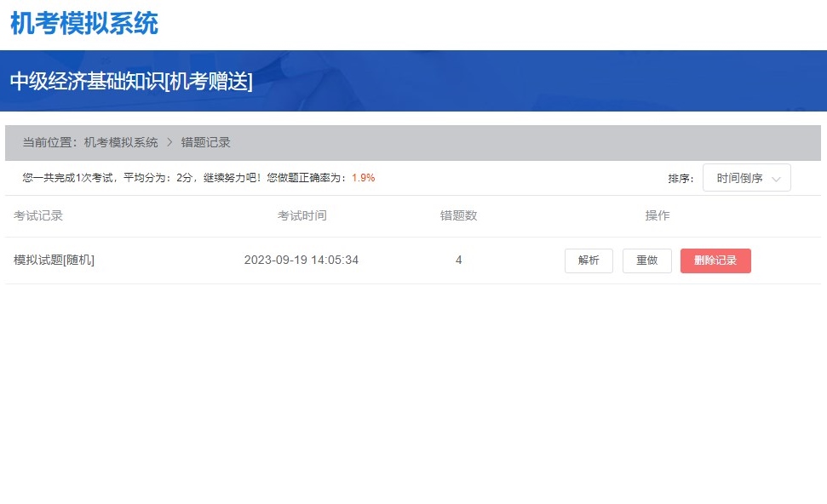Open 解析 for the mock exam

point(589,261)
